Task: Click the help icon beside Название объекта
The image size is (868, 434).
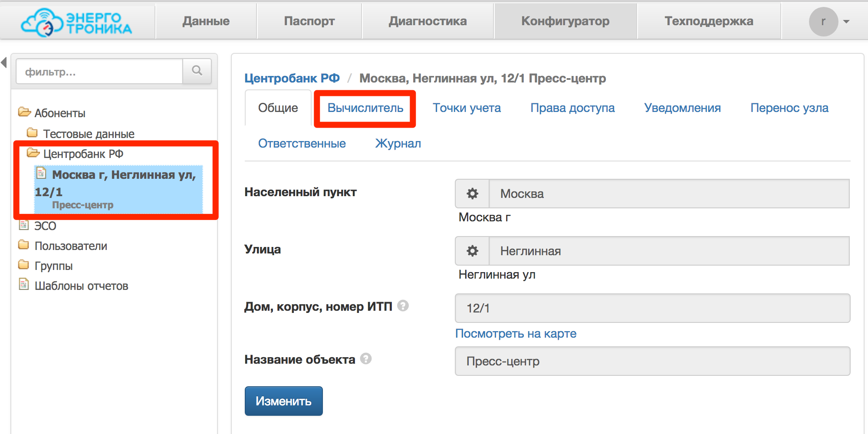Action: click(366, 359)
